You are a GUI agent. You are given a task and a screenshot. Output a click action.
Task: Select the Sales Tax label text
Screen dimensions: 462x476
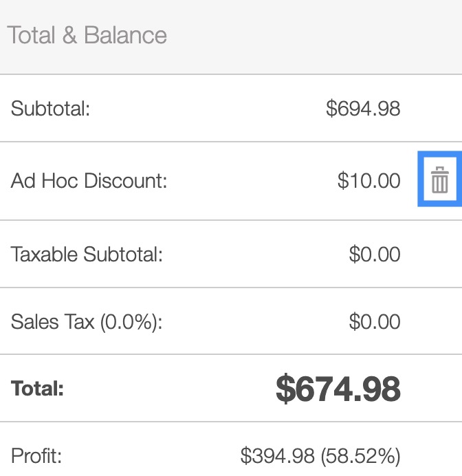pos(52,322)
